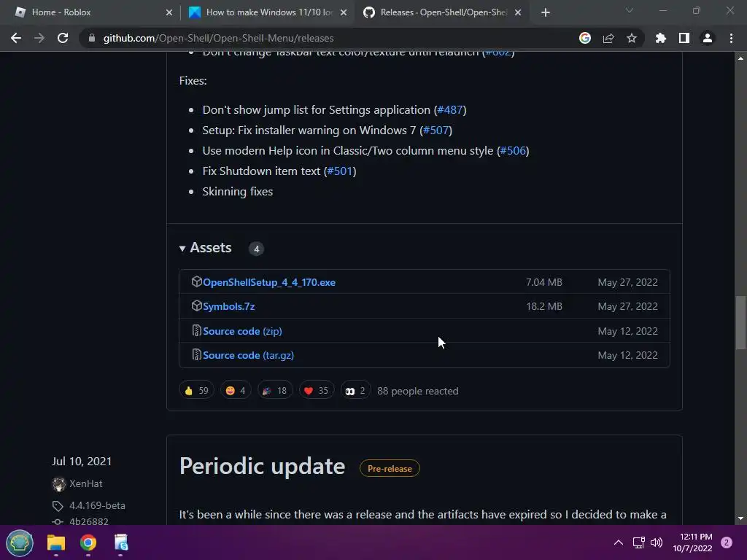Viewport: 747px width, 560px height.
Task: Click the Google icon in address bar
Action: [x=585, y=38]
